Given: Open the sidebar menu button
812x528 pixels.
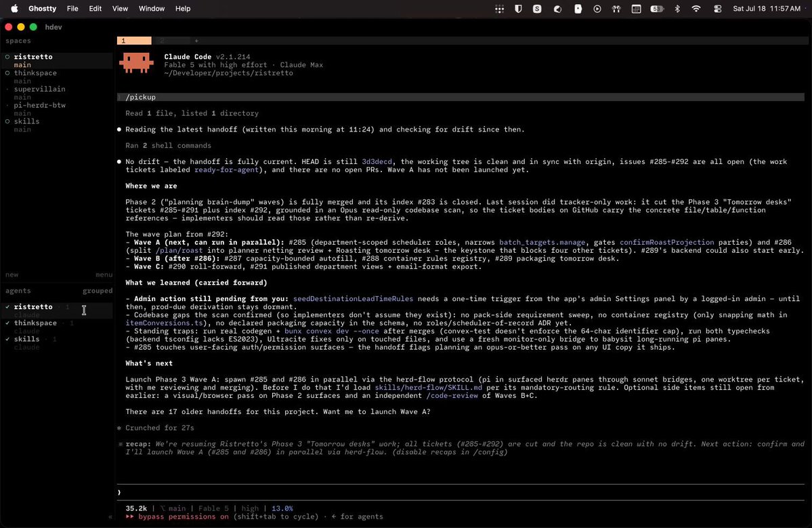Looking at the screenshot, I should tap(104, 275).
